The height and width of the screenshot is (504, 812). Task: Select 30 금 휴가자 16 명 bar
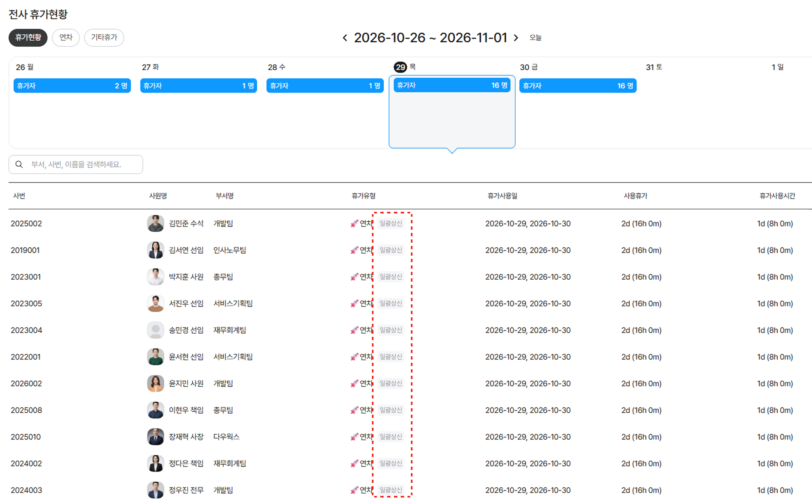578,86
